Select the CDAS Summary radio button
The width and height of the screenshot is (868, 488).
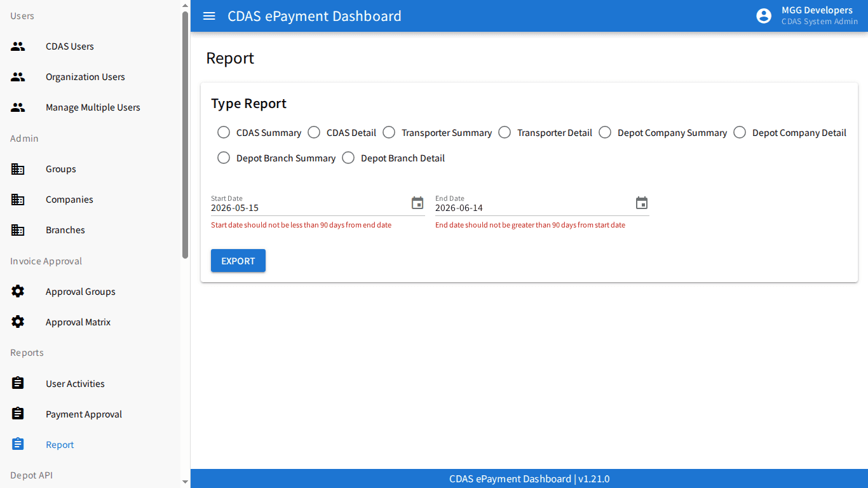224,132
